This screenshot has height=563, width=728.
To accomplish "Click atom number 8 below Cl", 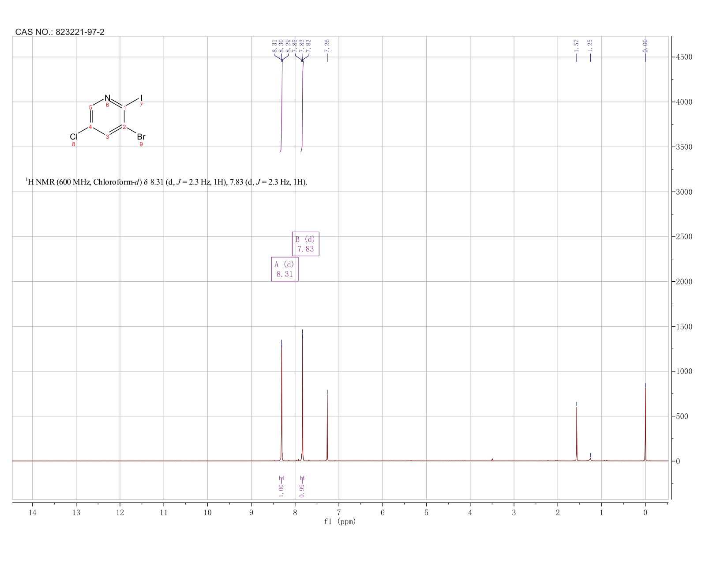I will 74,144.
